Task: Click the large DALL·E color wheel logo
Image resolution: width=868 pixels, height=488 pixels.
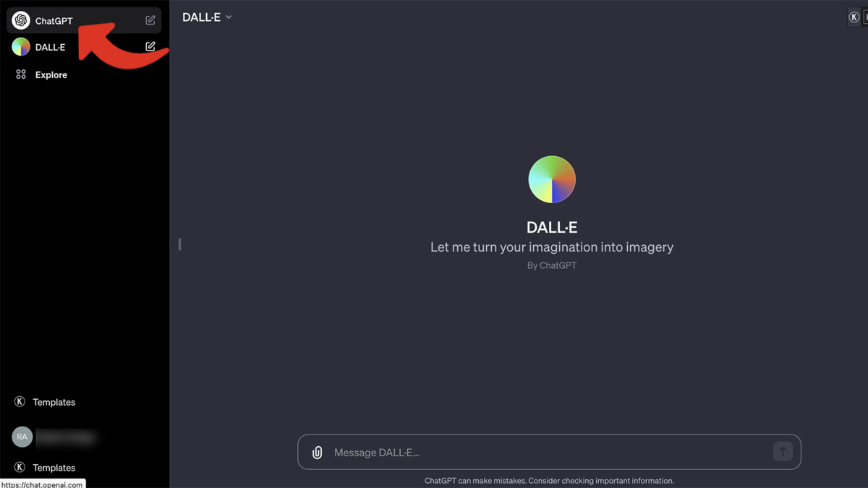Action: [552, 179]
